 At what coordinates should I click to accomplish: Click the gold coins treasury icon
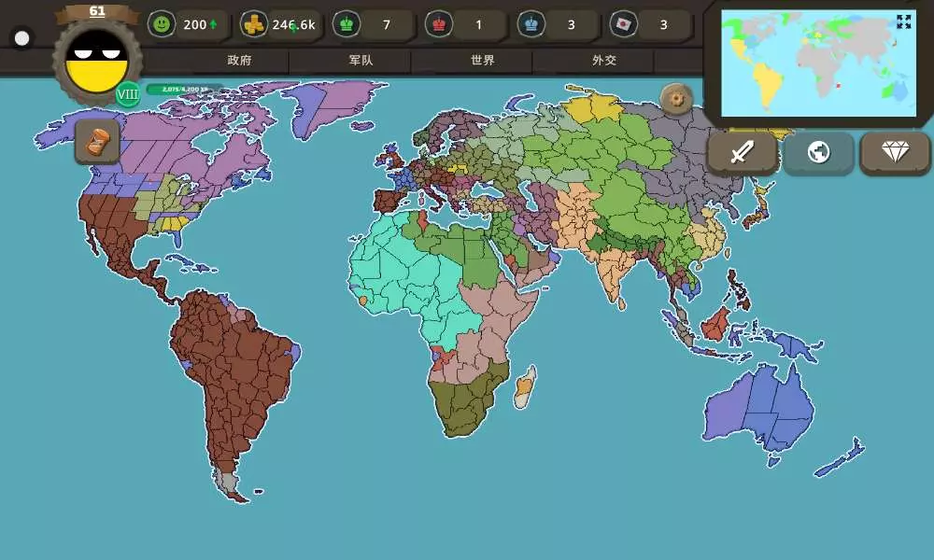pyautogui.click(x=254, y=24)
